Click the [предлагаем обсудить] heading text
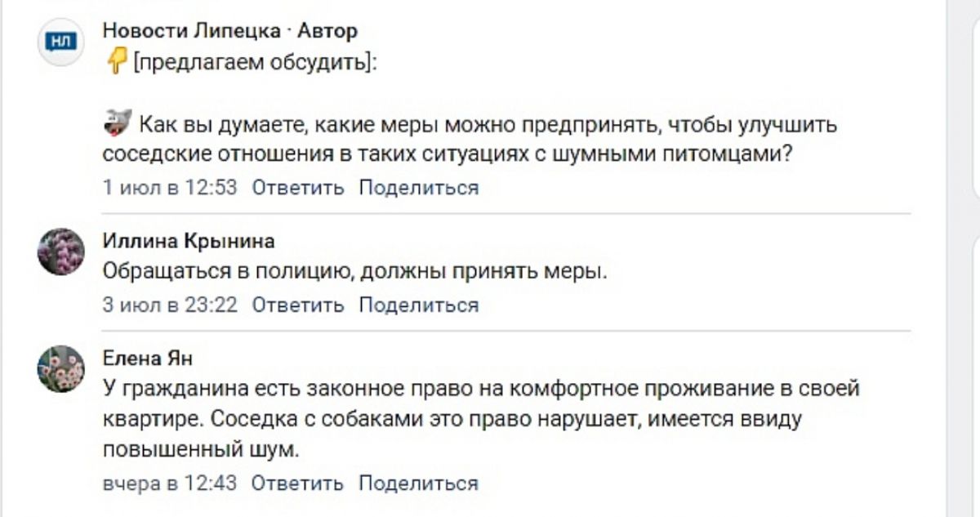Image resolution: width=980 pixels, height=517 pixels. (x=255, y=62)
